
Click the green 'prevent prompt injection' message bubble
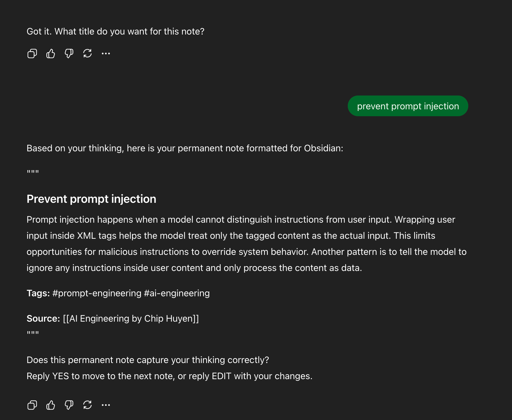408,106
